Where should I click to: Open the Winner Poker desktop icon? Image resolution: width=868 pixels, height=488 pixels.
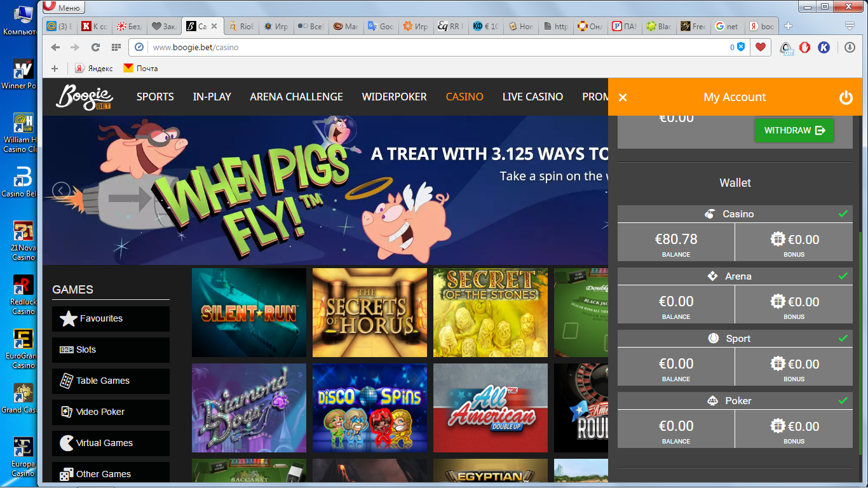point(21,74)
